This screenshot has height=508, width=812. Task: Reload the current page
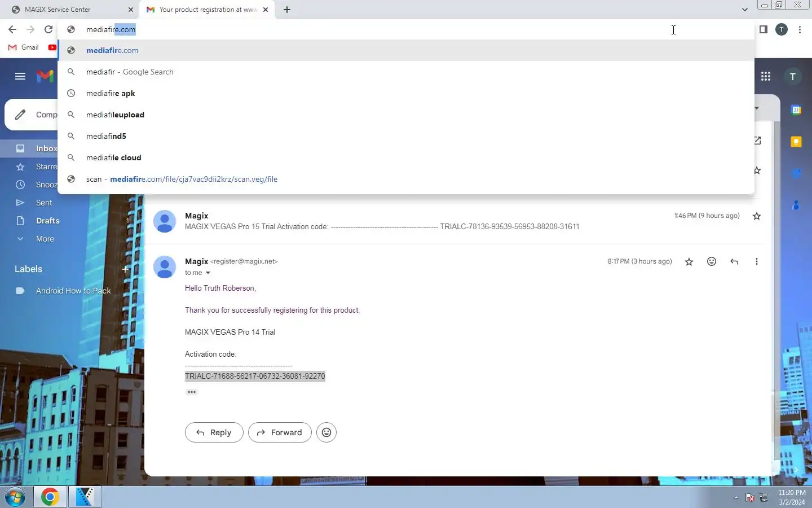pos(48,29)
